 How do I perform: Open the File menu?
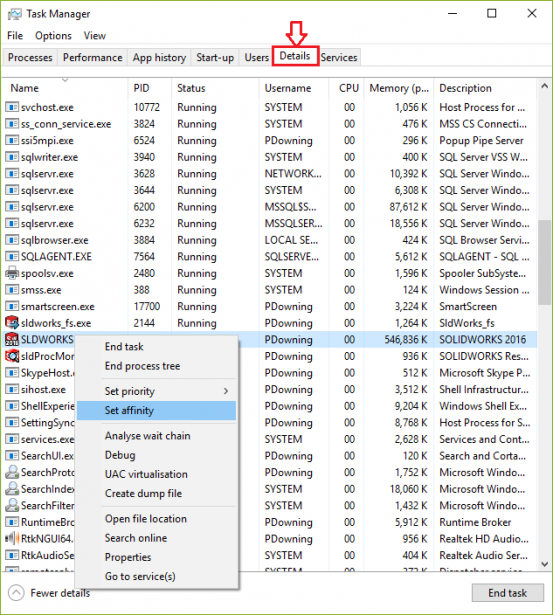coord(15,36)
